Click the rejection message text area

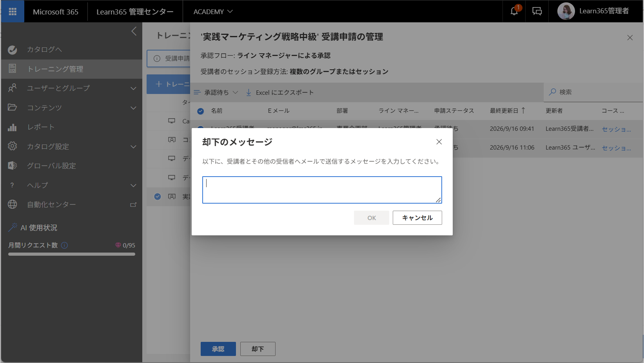click(x=322, y=190)
